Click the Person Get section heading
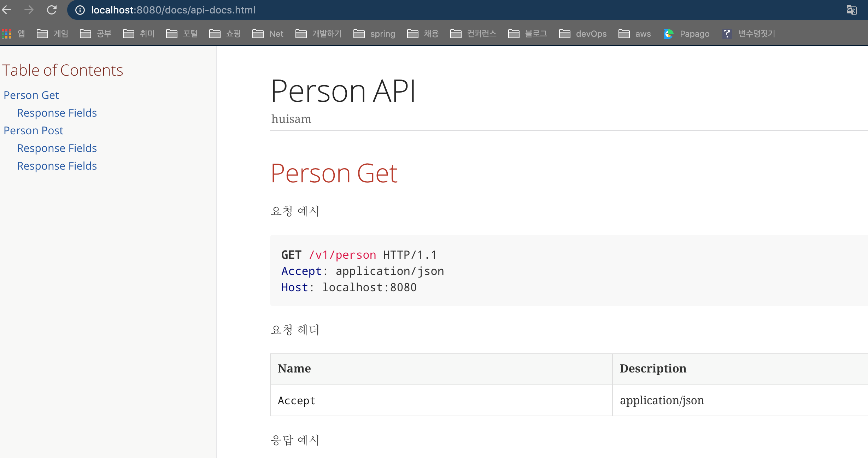 pyautogui.click(x=334, y=173)
